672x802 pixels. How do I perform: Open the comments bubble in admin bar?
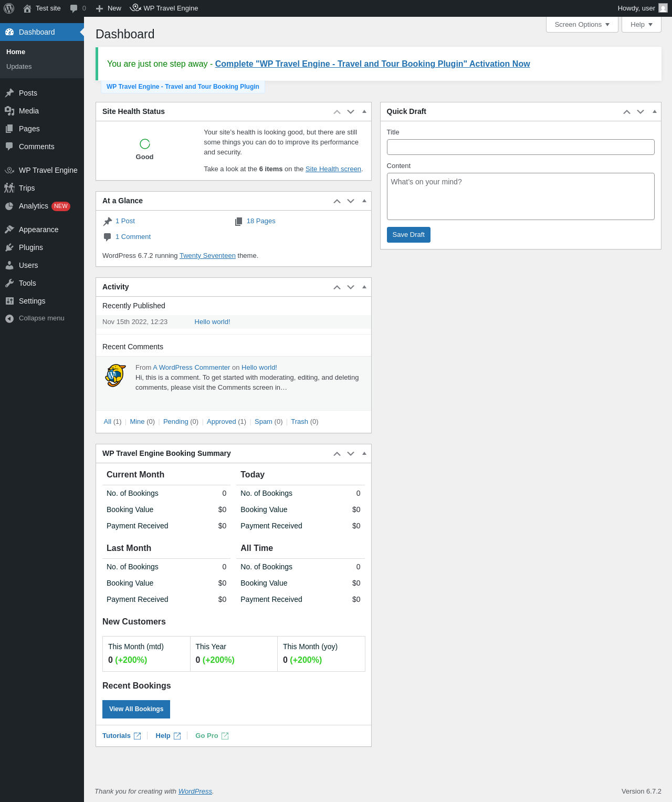click(73, 8)
